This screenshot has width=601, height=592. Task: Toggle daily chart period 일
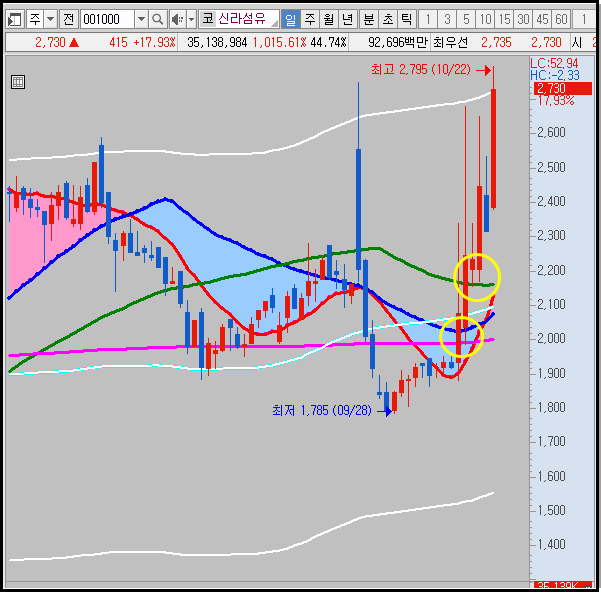[x=291, y=19]
